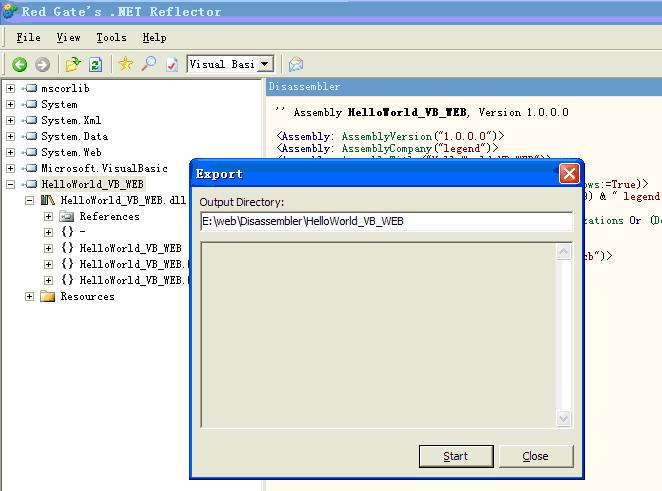
Task: Click the mscorlib assembly icon
Action: coord(30,88)
